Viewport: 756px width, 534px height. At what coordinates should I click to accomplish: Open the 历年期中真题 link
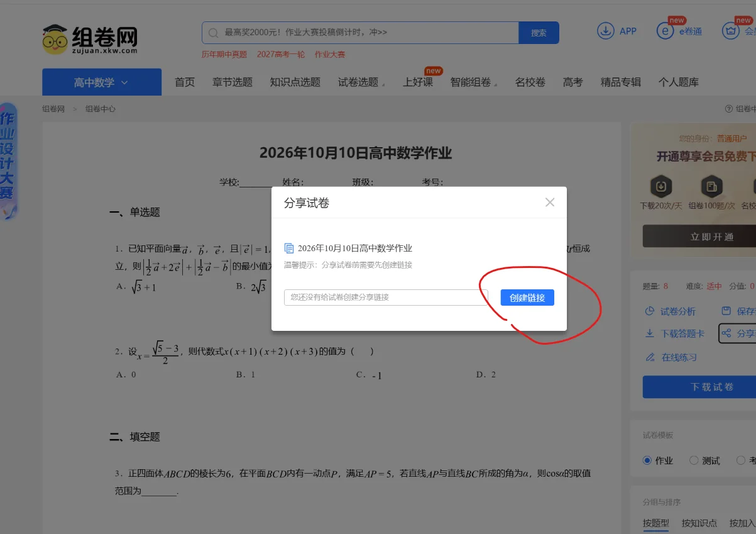(224, 55)
